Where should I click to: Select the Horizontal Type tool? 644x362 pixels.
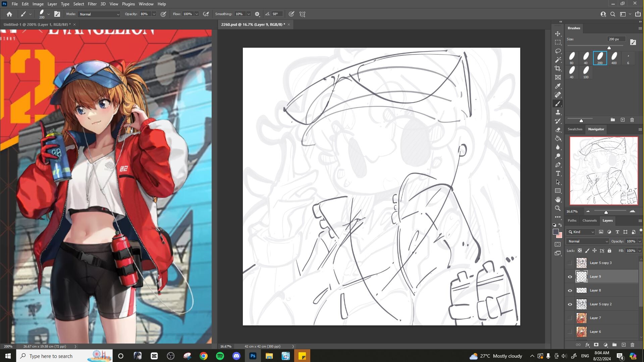coord(558,174)
